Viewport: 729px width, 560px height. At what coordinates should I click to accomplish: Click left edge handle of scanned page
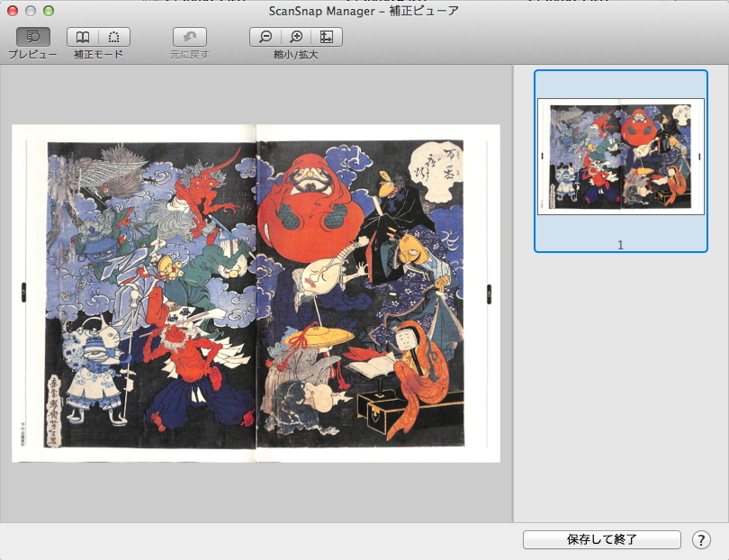[x=24, y=293]
